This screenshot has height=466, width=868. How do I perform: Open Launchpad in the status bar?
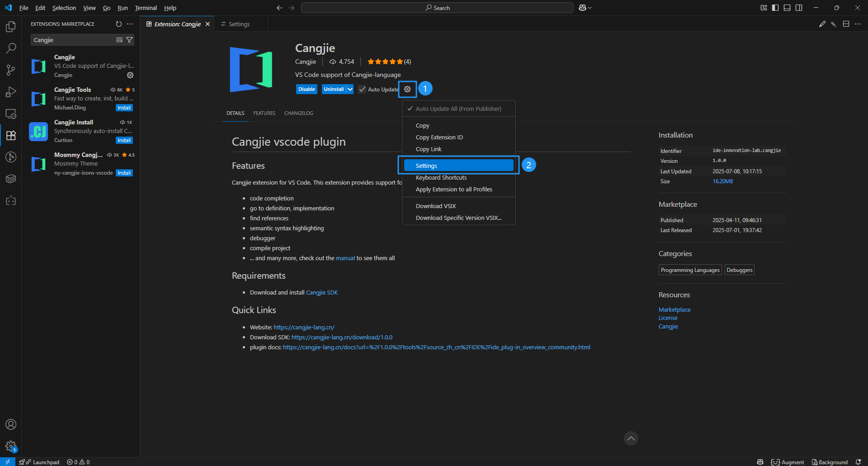point(39,462)
